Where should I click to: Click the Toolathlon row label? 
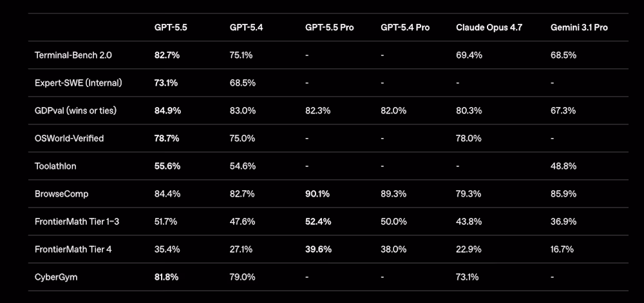pyautogui.click(x=55, y=166)
